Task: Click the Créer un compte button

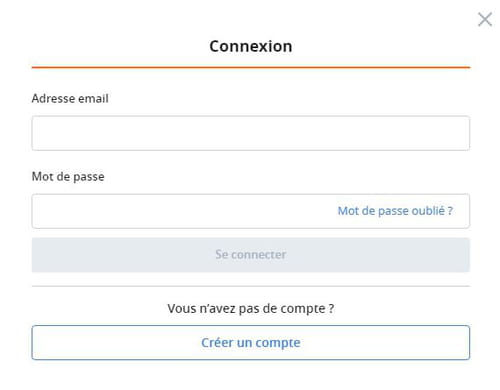Action: (x=251, y=342)
